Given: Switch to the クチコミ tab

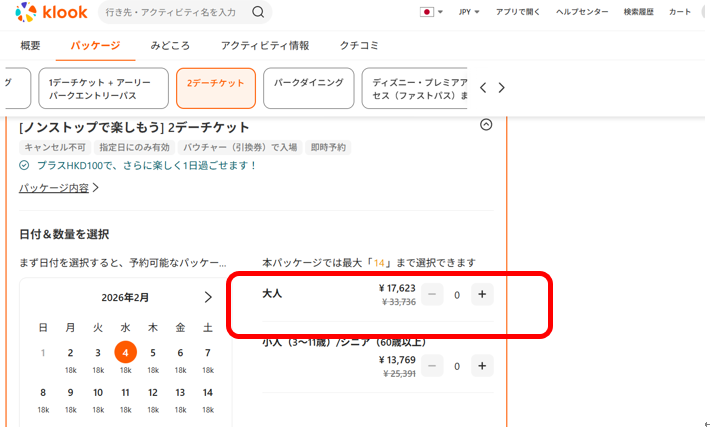Looking at the screenshot, I should (x=359, y=46).
